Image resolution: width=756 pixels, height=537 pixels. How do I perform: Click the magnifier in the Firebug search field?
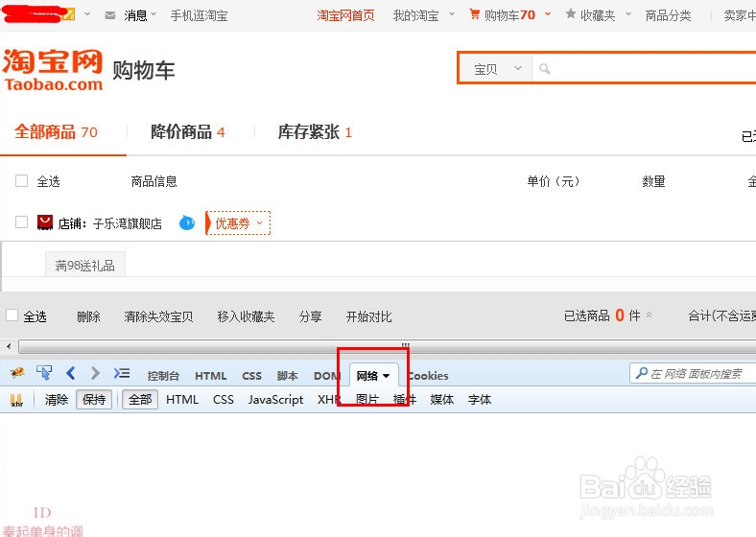click(641, 373)
